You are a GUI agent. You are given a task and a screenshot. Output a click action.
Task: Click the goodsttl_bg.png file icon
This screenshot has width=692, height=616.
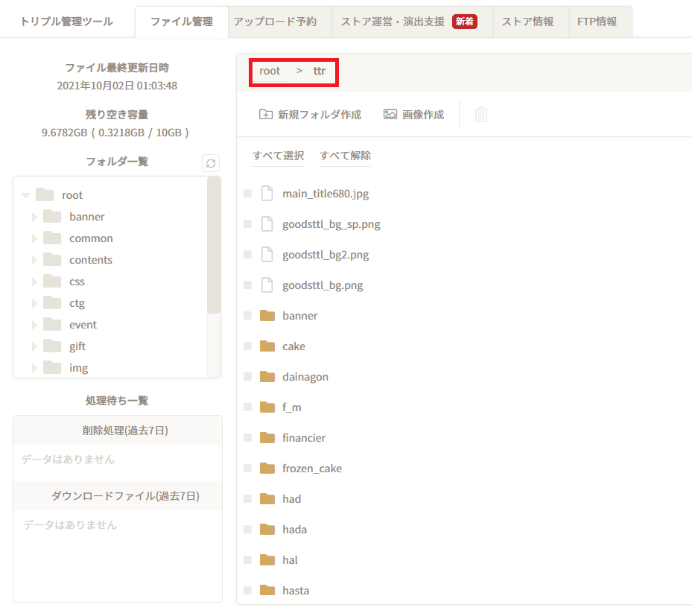[x=267, y=285]
